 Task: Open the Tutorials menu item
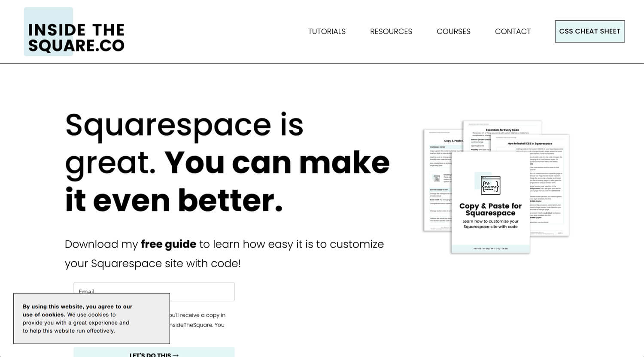click(x=327, y=31)
